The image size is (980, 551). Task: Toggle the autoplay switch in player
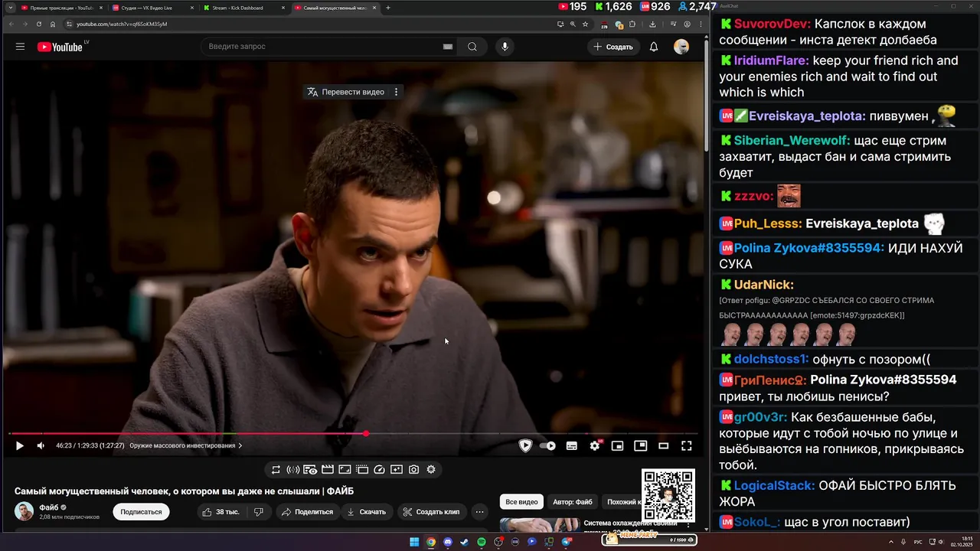(547, 445)
